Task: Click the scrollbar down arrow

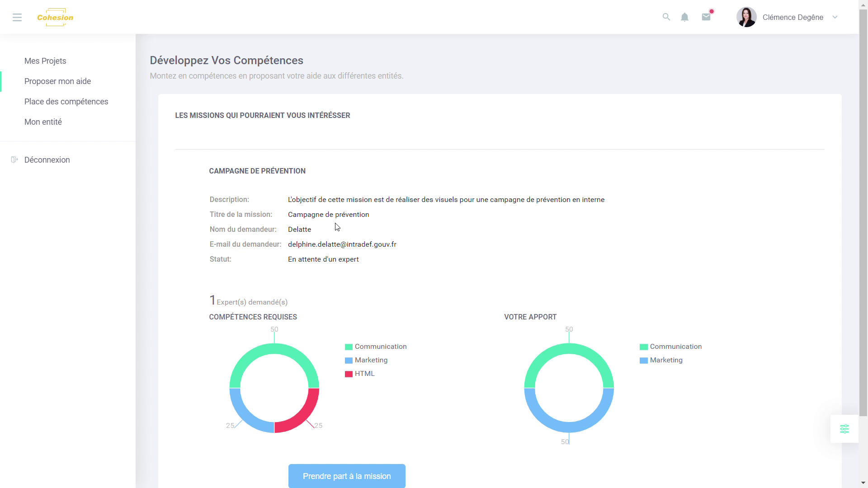Action: click(x=863, y=483)
